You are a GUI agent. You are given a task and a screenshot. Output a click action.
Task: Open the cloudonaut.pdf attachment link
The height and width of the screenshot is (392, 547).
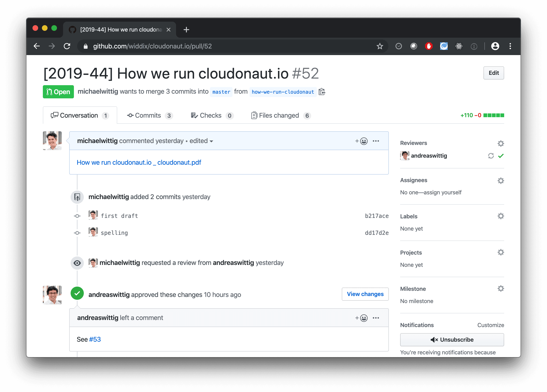point(139,163)
